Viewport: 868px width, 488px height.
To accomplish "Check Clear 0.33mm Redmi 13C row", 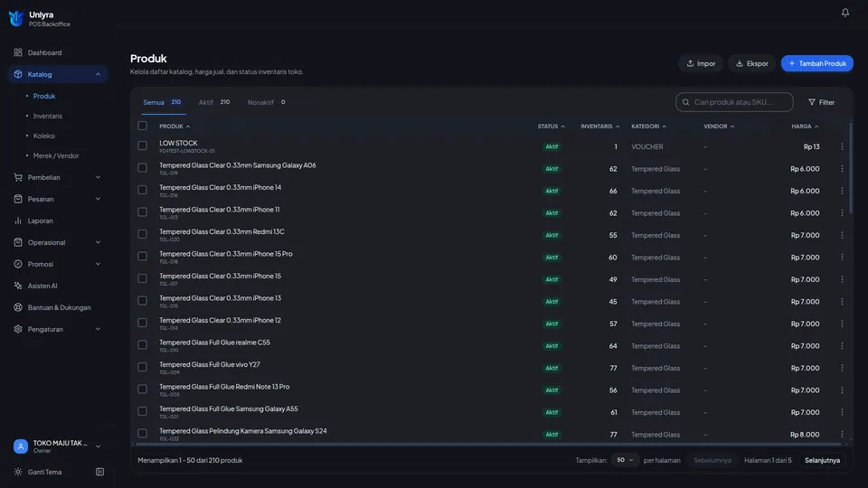I will [x=142, y=234].
